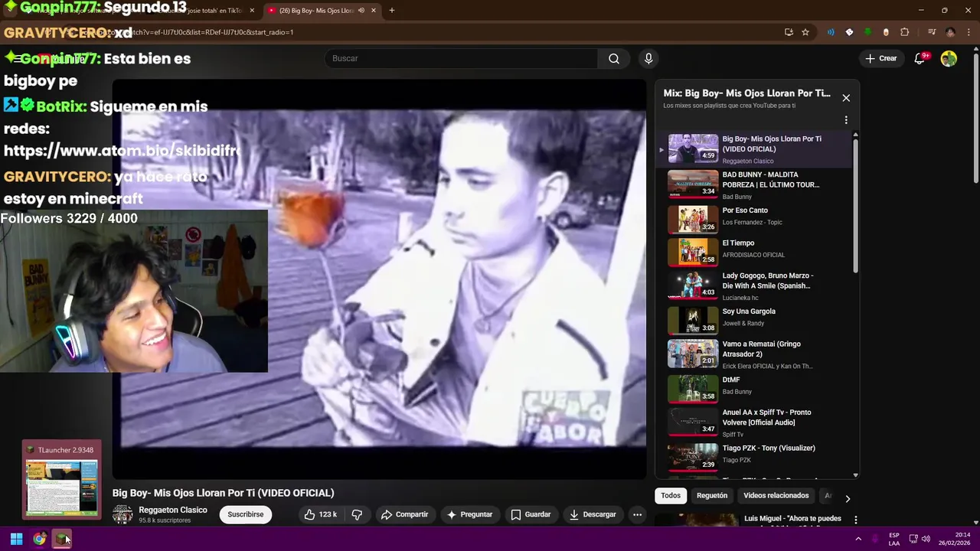Click the install app icon in address bar
The image size is (980, 551).
point(789,32)
